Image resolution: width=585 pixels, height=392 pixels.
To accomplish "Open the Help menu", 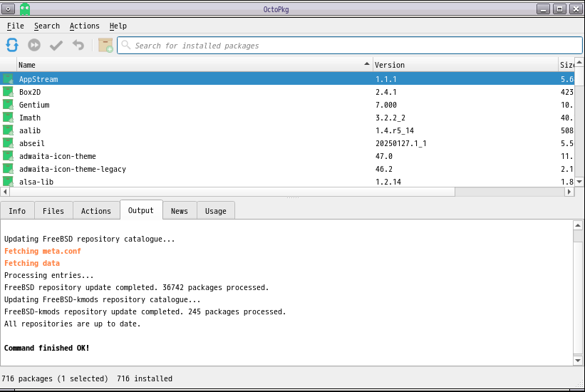I will 118,26.
